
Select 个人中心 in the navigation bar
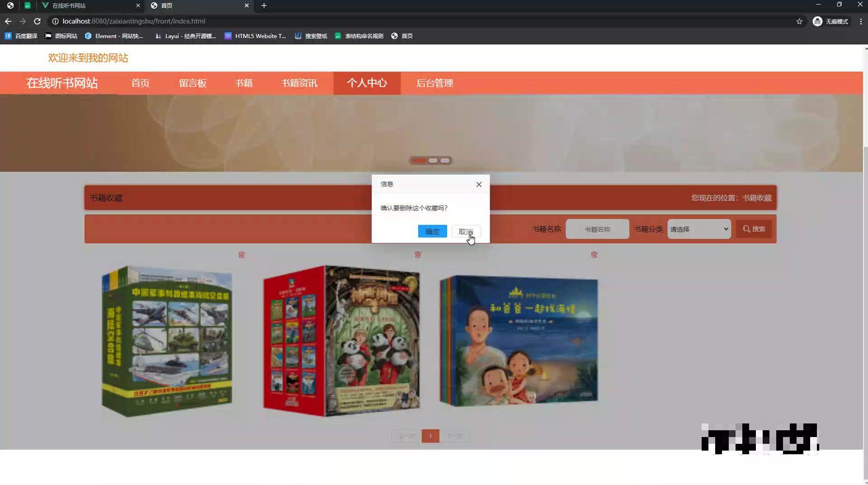tap(367, 83)
